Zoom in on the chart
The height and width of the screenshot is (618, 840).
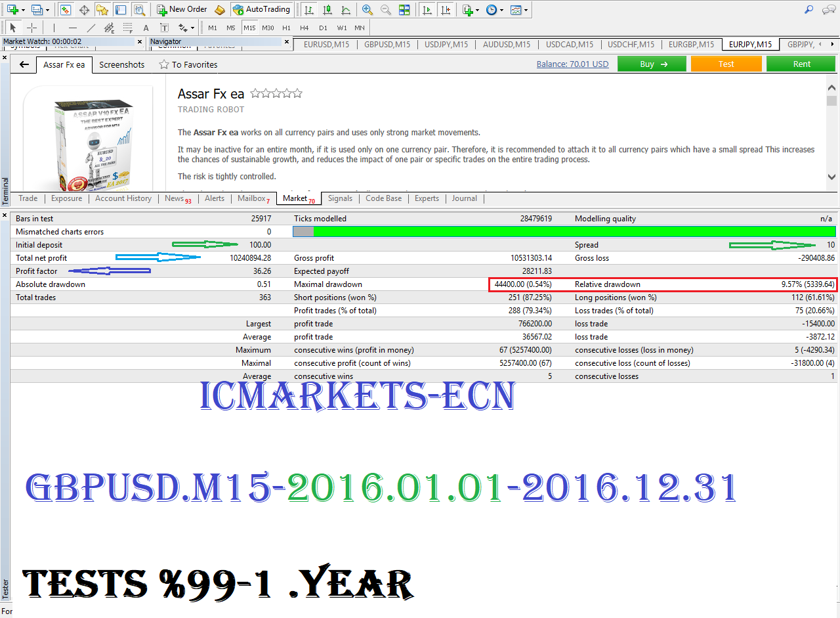367,10
